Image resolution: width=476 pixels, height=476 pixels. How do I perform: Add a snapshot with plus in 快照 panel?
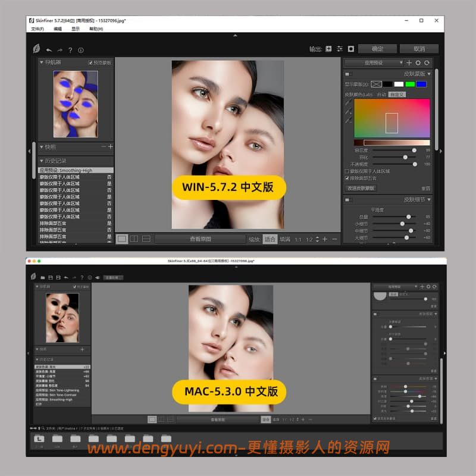[111, 146]
